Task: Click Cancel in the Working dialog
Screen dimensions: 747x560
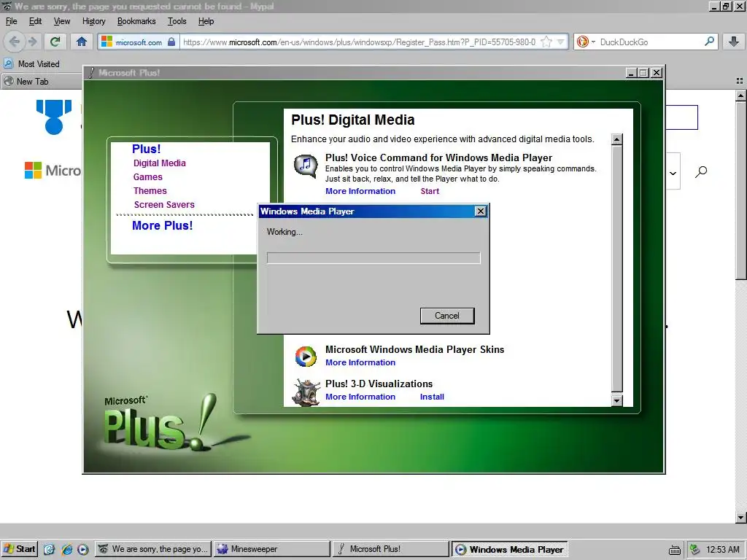Action: (x=447, y=316)
